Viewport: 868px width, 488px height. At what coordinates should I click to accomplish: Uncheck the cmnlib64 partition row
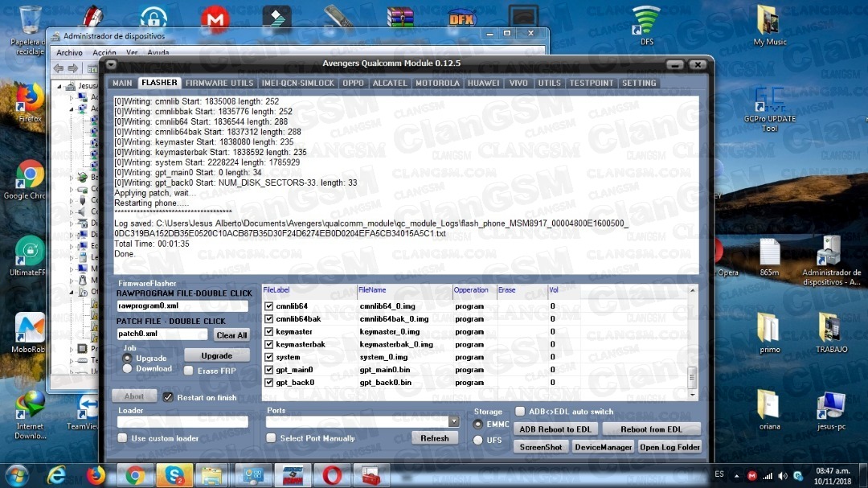point(269,306)
